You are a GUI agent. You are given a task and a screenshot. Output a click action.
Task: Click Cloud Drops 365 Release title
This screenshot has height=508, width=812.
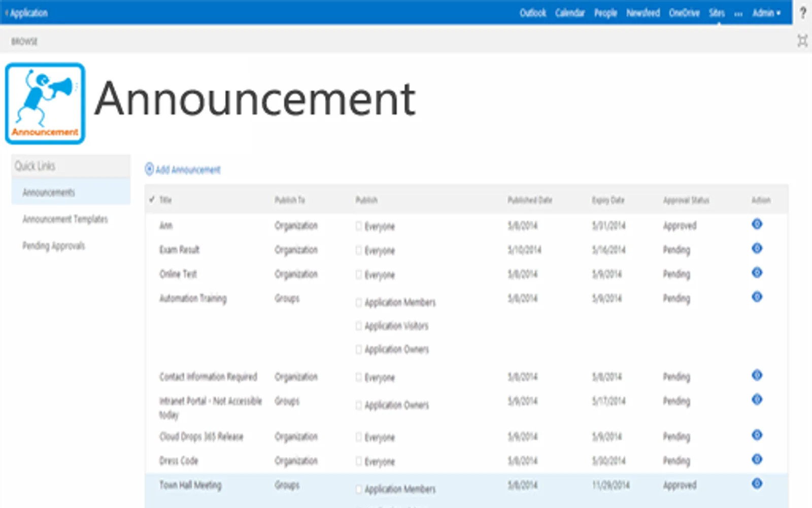click(x=201, y=436)
